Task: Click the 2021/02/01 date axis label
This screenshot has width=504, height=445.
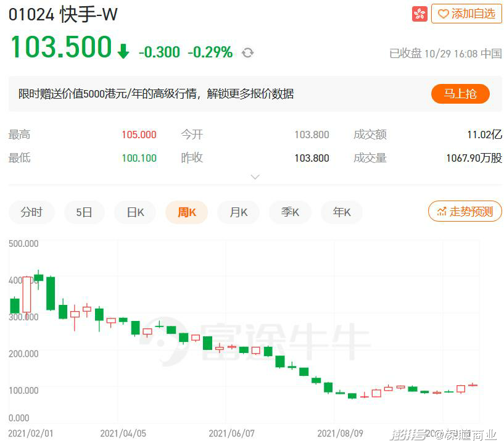Action: pyautogui.click(x=30, y=433)
